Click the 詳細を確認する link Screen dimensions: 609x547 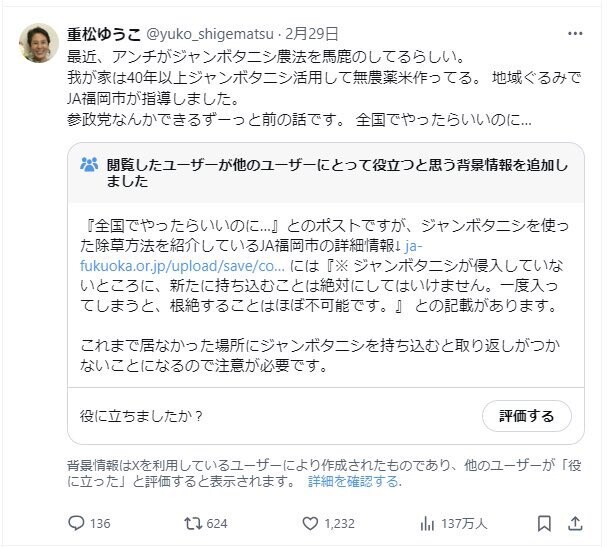354,482
